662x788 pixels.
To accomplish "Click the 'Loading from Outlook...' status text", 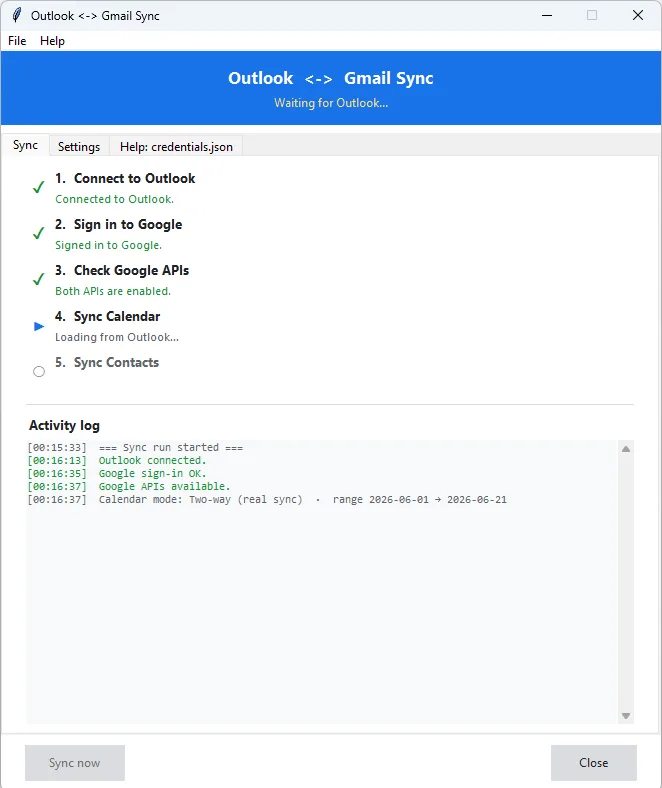I will pos(117,337).
